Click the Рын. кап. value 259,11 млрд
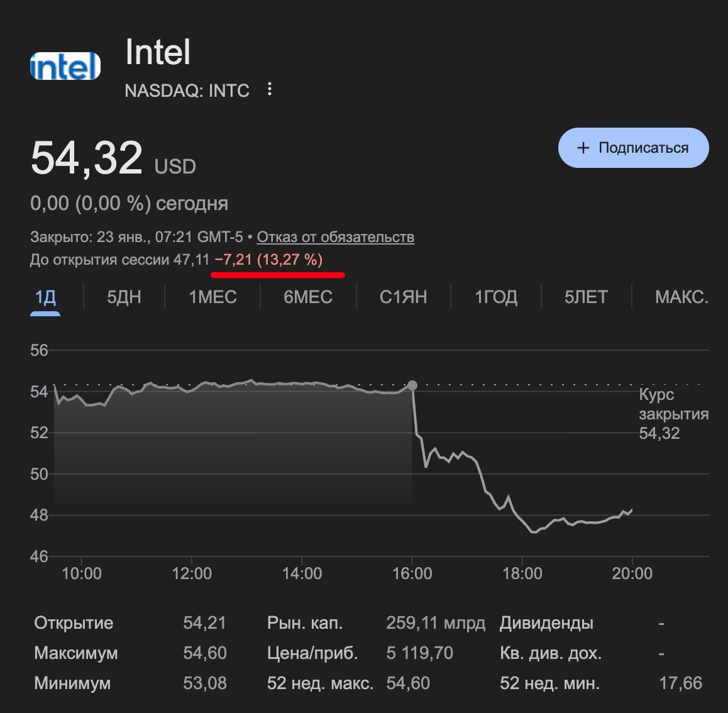728x713 pixels. (435, 623)
